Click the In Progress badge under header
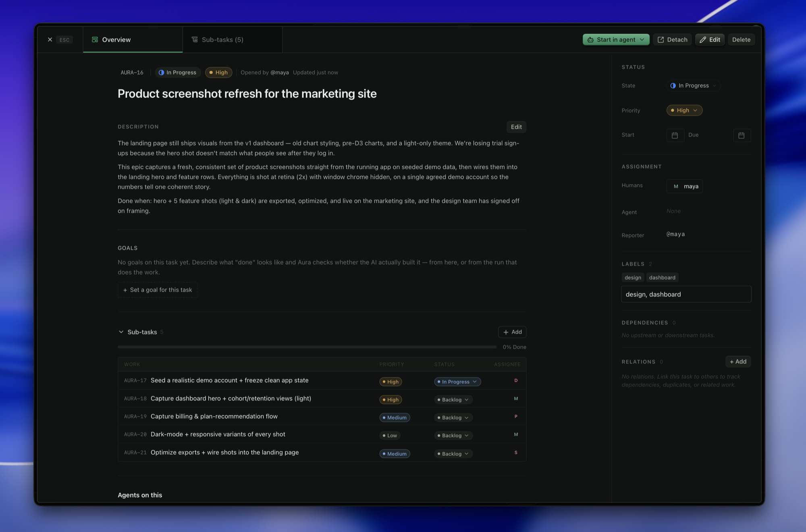This screenshot has width=806, height=532. [177, 73]
